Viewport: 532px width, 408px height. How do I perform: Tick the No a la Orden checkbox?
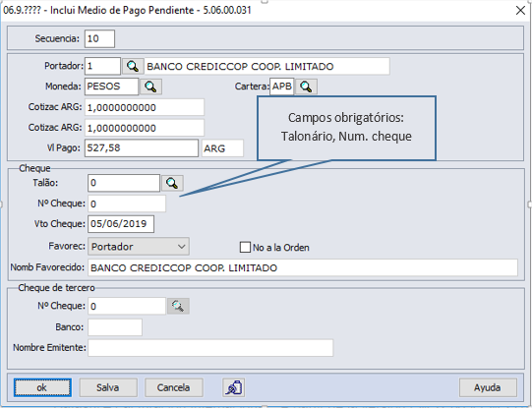[245, 247]
